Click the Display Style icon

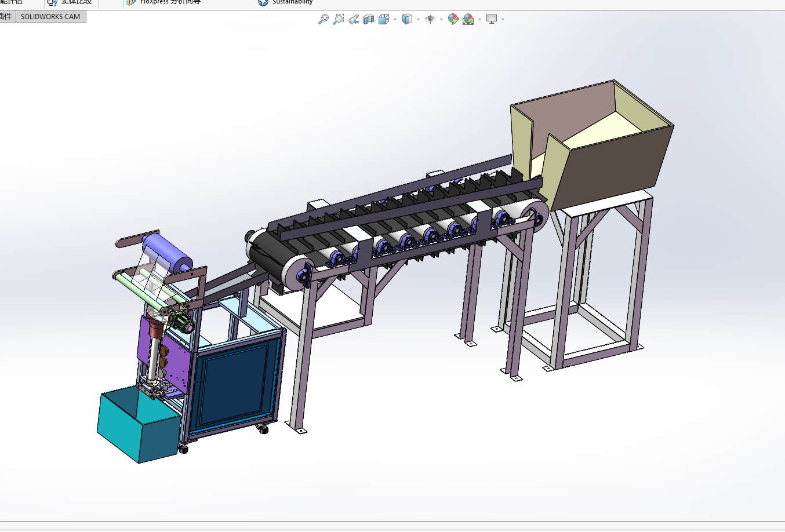(x=408, y=19)
